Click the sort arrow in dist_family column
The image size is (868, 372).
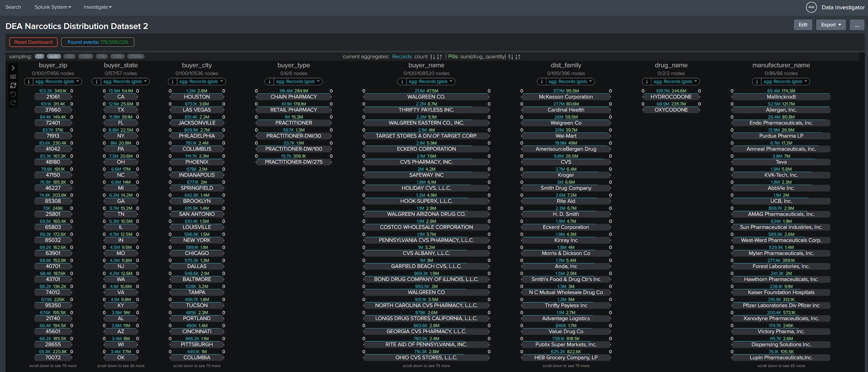[x=542, y=81]
